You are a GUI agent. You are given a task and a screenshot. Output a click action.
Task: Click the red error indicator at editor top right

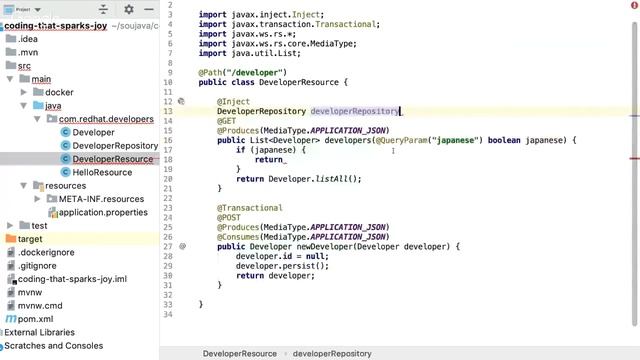point(634,5)
